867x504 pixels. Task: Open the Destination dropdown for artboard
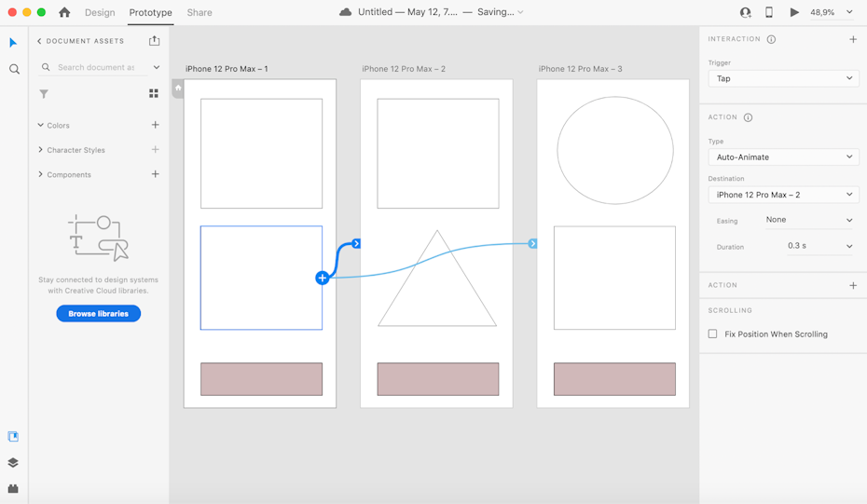click(x=783, y=195)
